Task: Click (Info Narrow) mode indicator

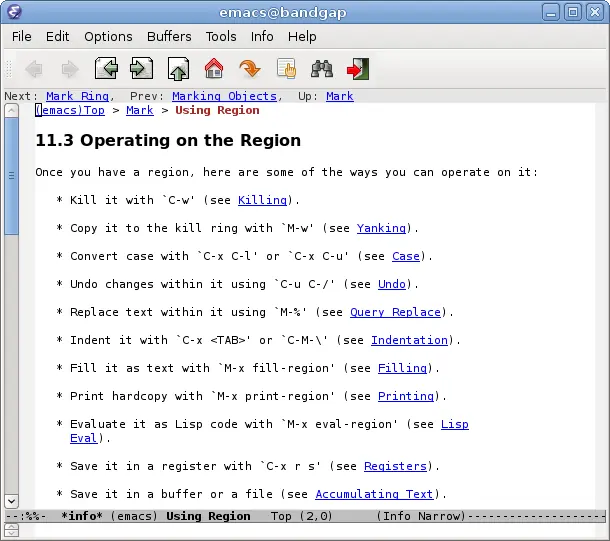Action: [421, 516]
